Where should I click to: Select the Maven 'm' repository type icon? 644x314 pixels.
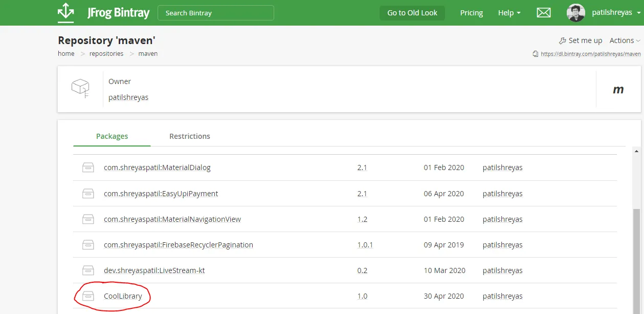pyautogui.click(x=618, y=89)
